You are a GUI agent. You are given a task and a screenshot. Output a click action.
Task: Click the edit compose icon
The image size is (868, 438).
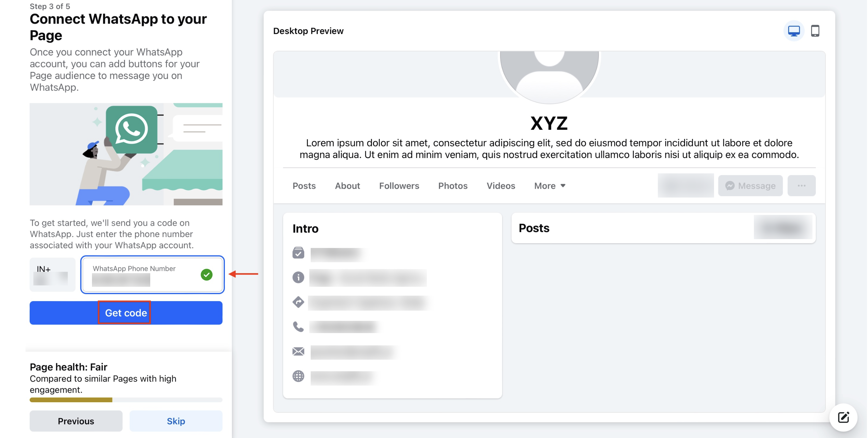coord(843,417)
